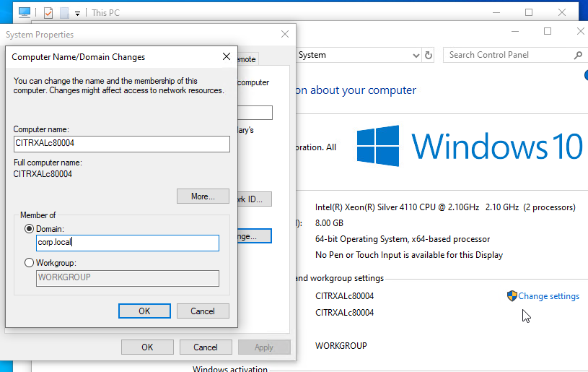
Task: Open the Change settings link
Action: [548, 296]
